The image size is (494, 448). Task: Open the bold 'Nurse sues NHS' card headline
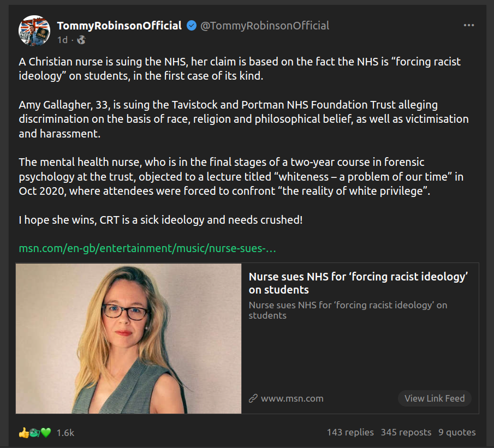[x=358, y=283]
